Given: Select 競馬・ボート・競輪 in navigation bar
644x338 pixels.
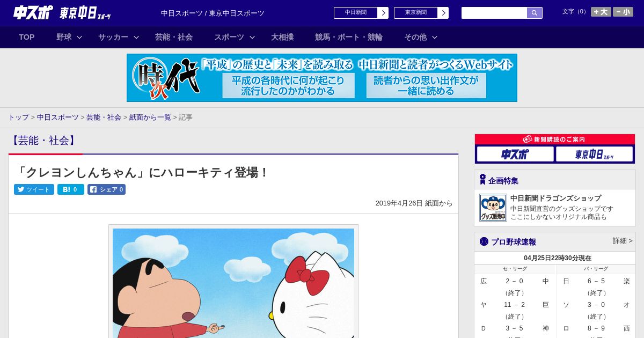Looking at the screenshot, I should [x=349, y=37].
